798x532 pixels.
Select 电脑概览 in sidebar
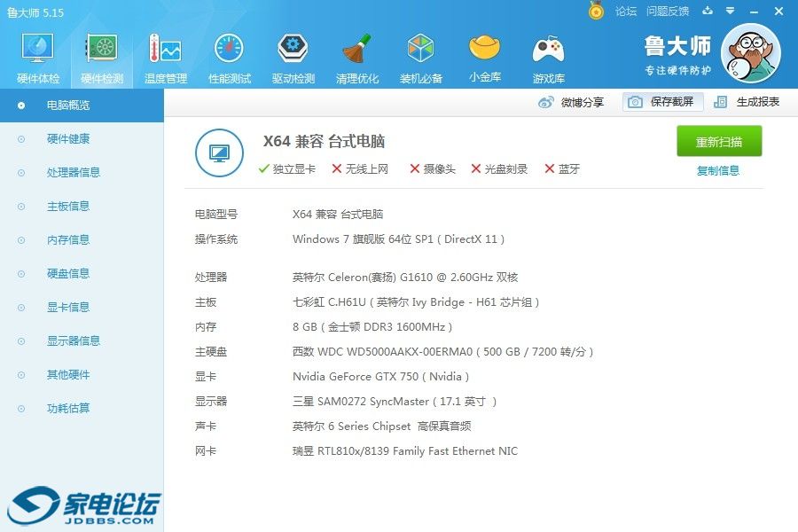(x=82, y=106)
